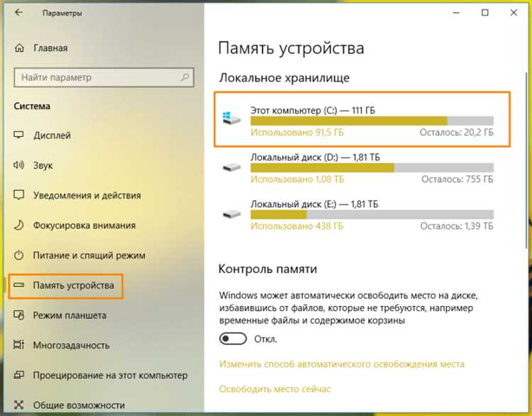This screenshot has width=532, height=416.
Task: Maximize the Параметры window
Action: [x=485, y=13]
